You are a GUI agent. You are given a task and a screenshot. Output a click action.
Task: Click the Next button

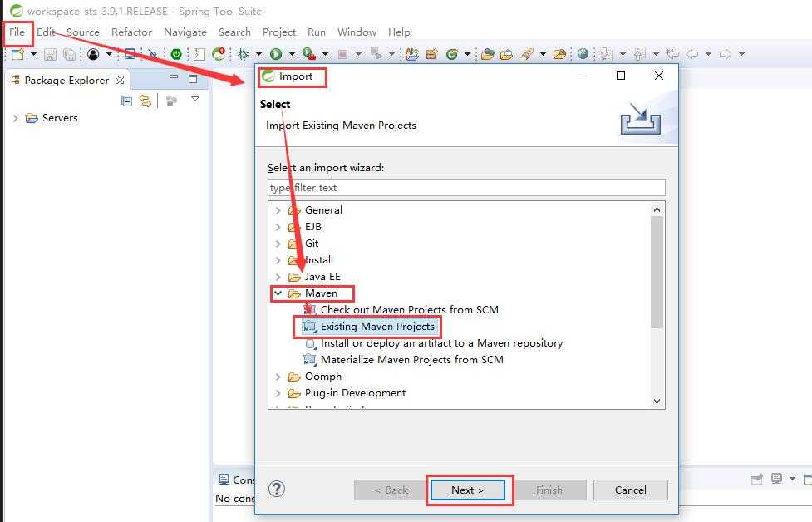pyautogui.click(x=467, y=490)
